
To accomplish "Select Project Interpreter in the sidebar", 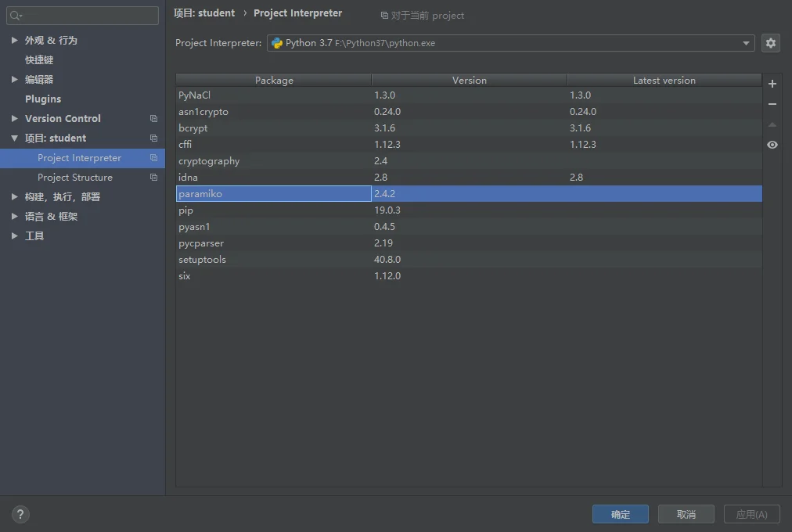I will [x=82, y=158].
